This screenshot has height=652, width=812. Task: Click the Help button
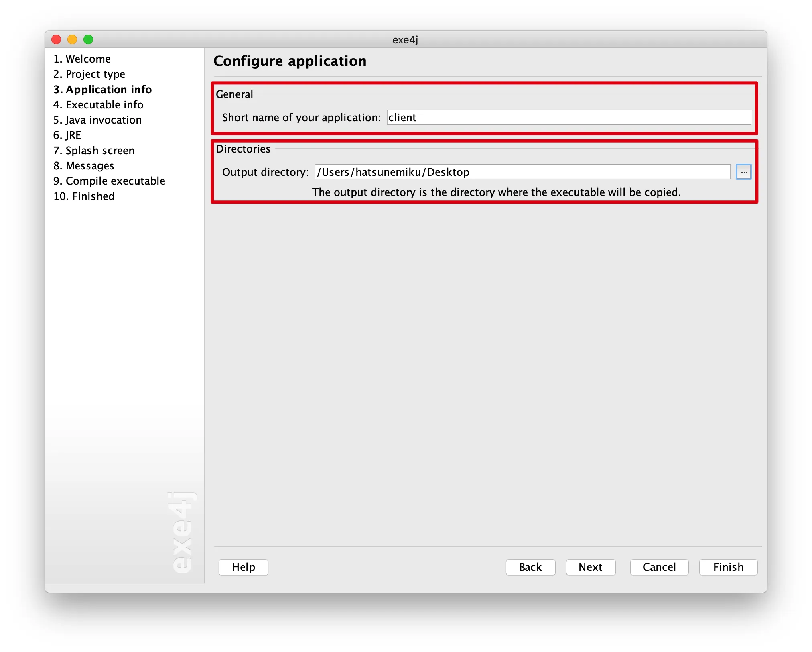click(x=244, y=567)
